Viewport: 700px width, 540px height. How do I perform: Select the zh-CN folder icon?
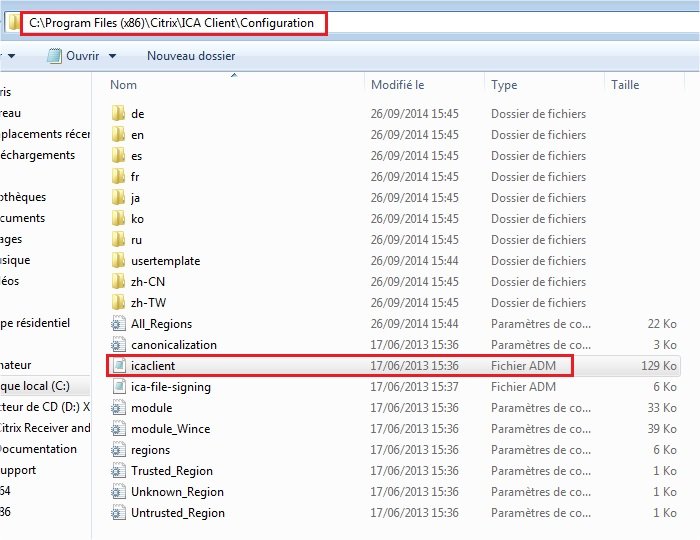point(118,281)
